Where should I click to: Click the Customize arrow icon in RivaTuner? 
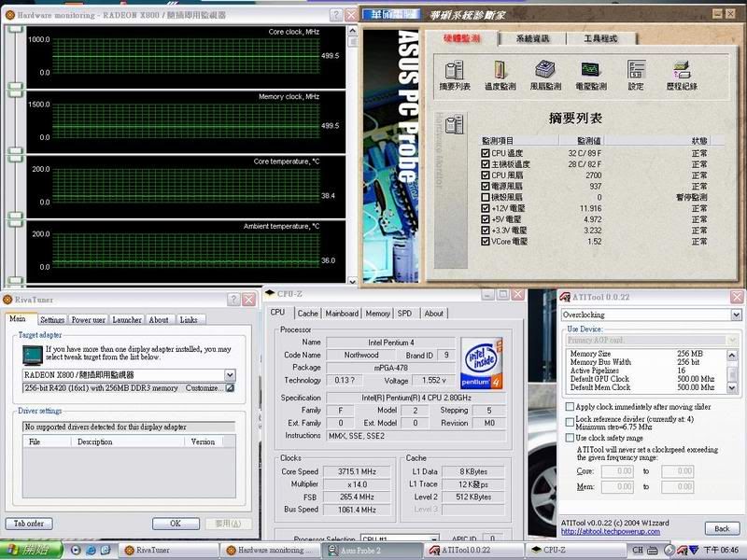(x=229, y=387)
